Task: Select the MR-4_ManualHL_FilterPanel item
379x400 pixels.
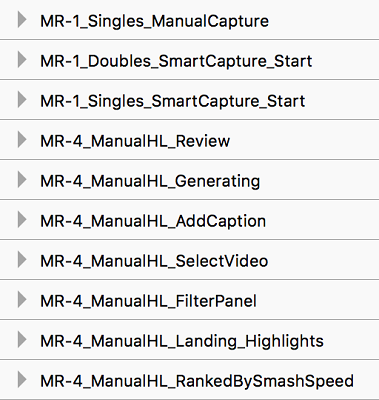Action: pyautogui.click(x=189, y=300)
